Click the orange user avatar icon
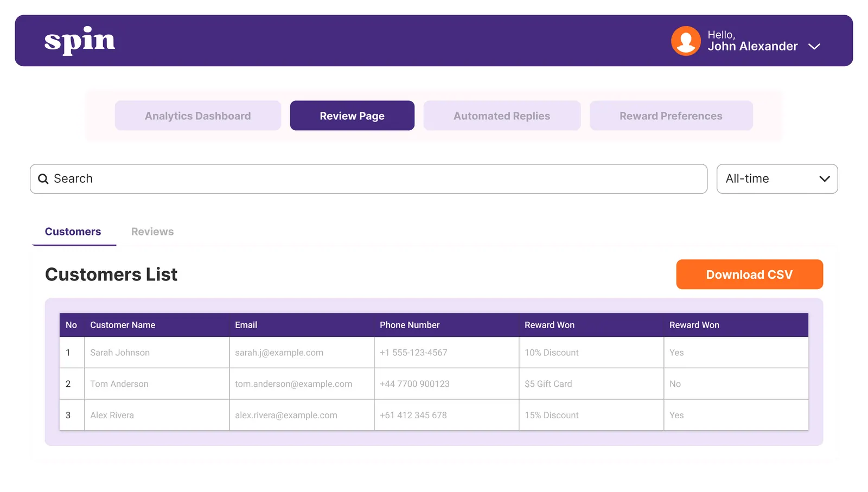The width and height of the screenshot is (868, 492). pyautogui.click(x=686, y=41)
